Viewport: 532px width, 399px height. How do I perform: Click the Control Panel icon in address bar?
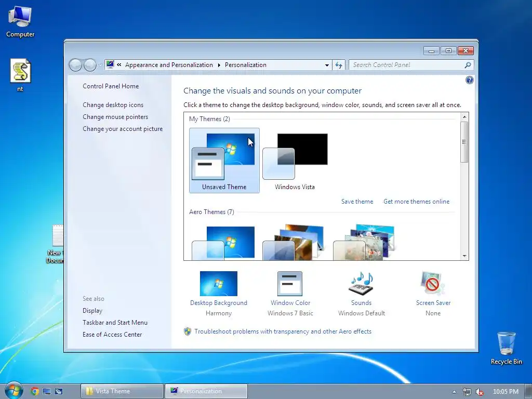(110, 64)
